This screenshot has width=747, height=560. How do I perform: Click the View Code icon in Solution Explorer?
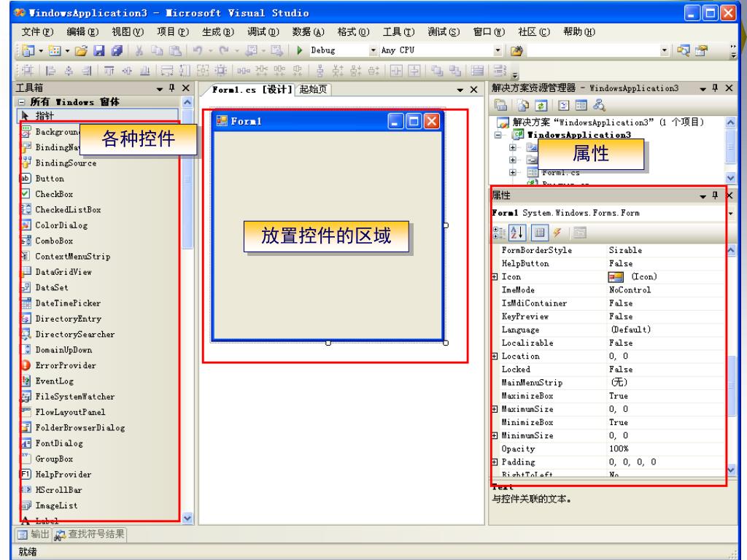point(564,105)
